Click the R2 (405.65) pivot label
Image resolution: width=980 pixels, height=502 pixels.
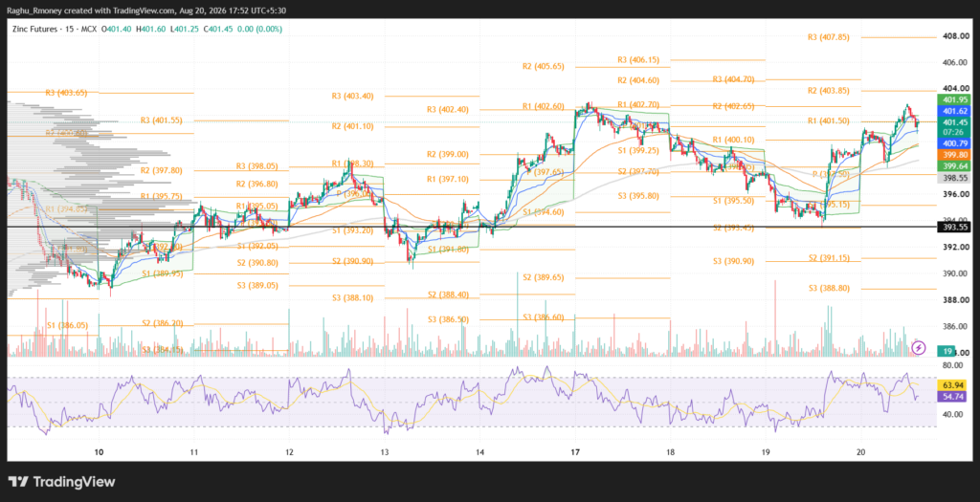pyautogui.click(x=544, y=66)
